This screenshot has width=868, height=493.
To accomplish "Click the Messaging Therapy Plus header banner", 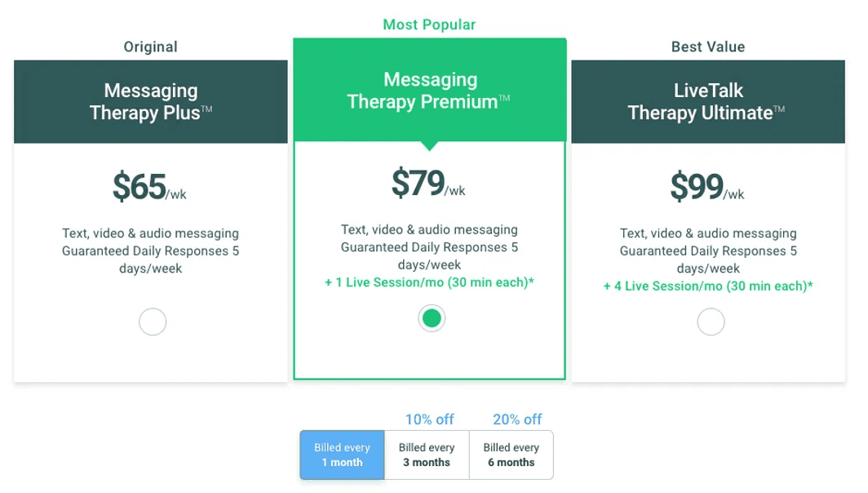I will (x=150, y=101).
